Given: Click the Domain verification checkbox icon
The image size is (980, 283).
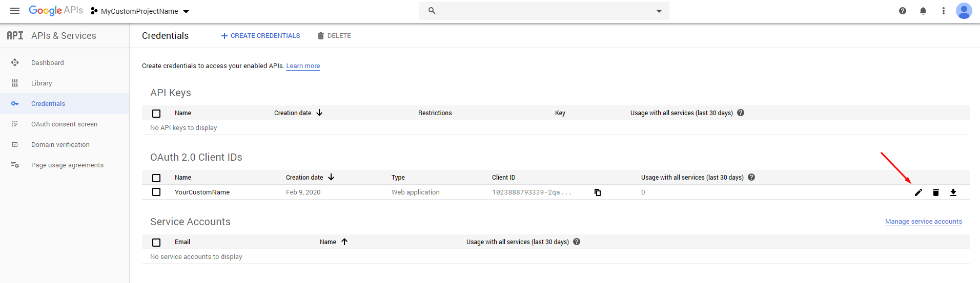Looking at the screenshot, I should [15, 144].
